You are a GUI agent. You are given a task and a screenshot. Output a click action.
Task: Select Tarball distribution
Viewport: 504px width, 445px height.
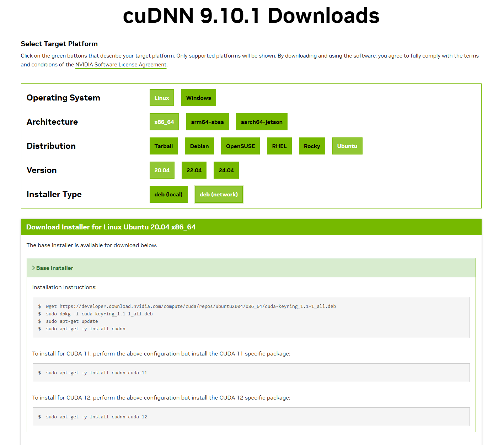tap(163, 146)
